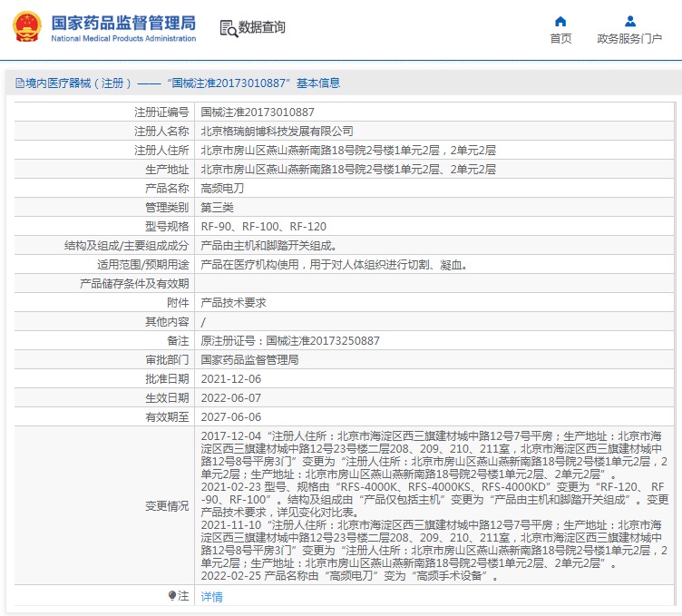Click the 境内医疗器械（注册）panel header title

[x=178, y=83]
